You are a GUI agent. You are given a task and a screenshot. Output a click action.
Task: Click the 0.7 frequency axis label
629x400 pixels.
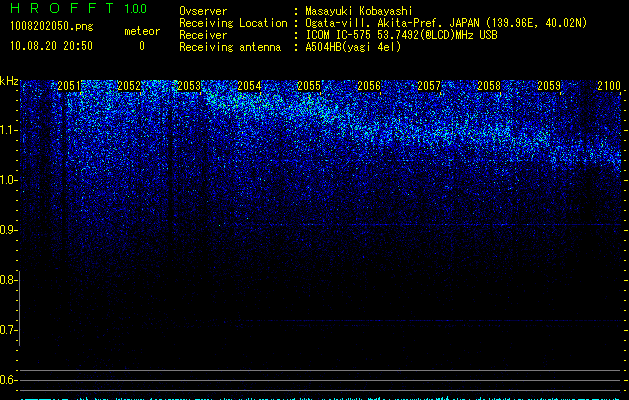point(8,330)
